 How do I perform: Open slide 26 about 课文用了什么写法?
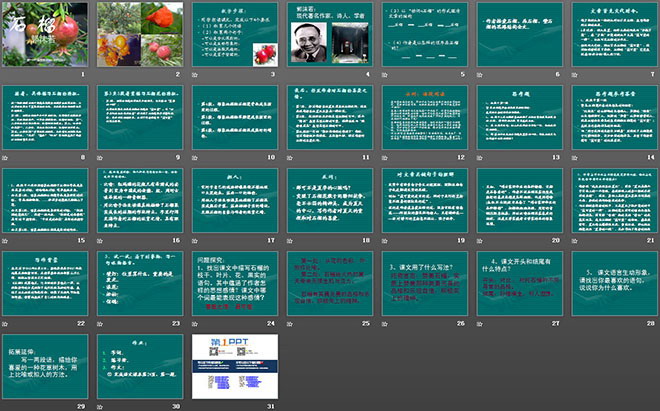click(x=421, y=283)
